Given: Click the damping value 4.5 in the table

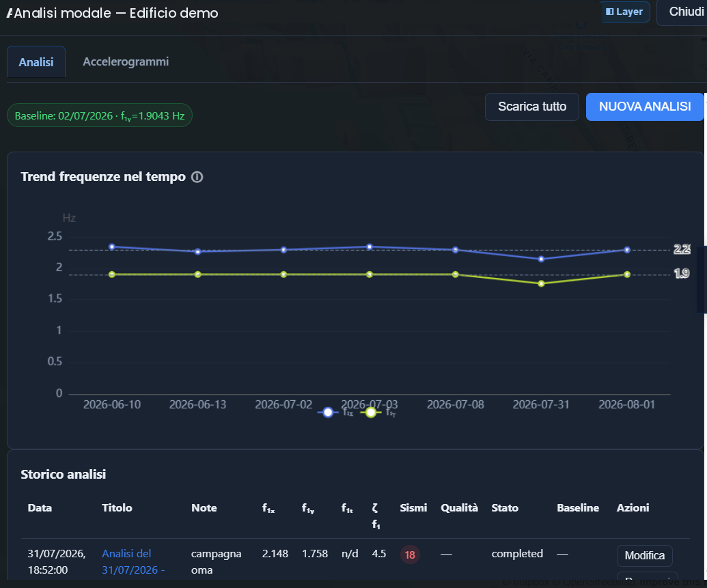Looking at the screenshot, I should coord(378,554).
